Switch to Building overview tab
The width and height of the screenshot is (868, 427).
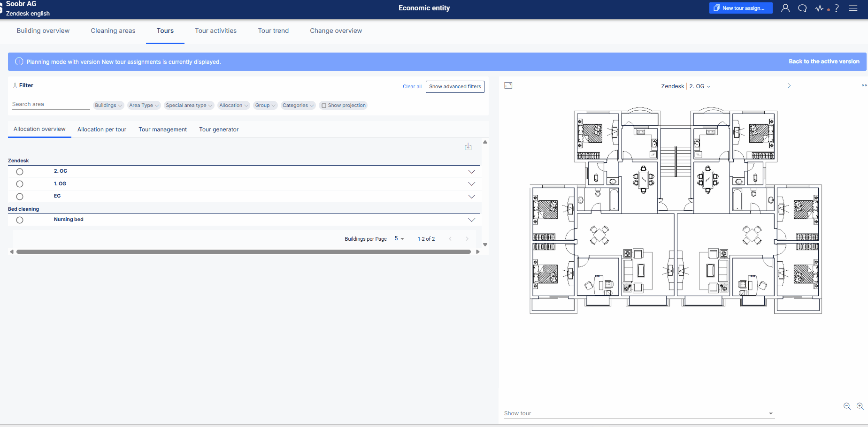43,31
